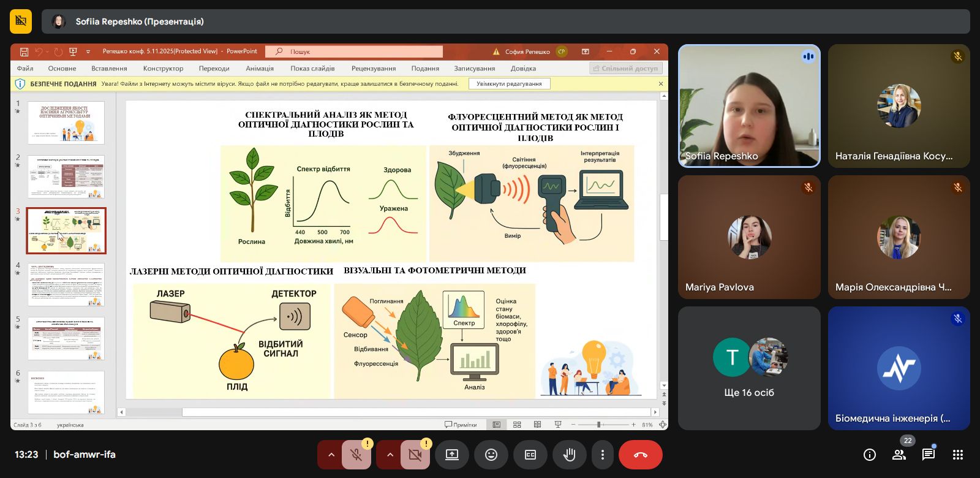Start sharing your screen
Screen dimensions: 980x478
click(x=452, y=455)
